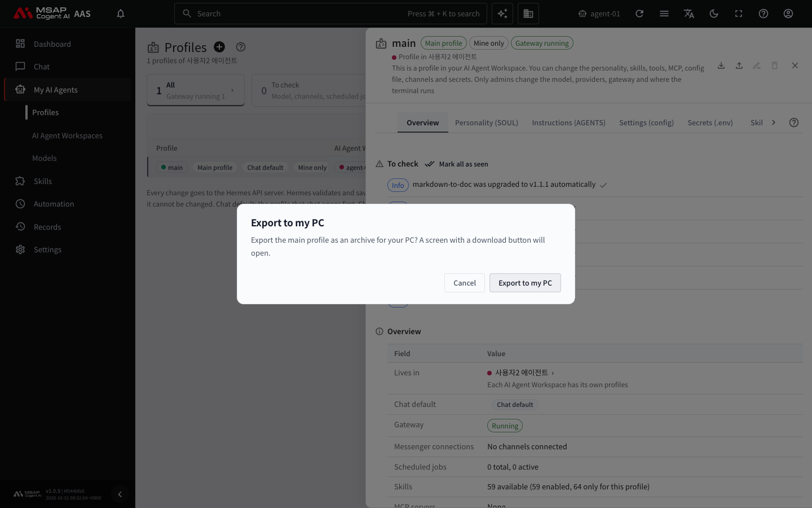Confirm Export to my PC button
The image size is (812, 508).
[x=525, y=283]
